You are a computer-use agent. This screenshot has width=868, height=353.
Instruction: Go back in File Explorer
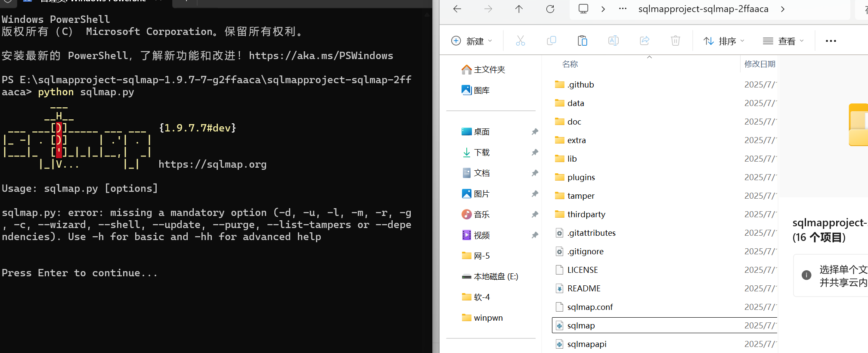(x=457, y=9)
